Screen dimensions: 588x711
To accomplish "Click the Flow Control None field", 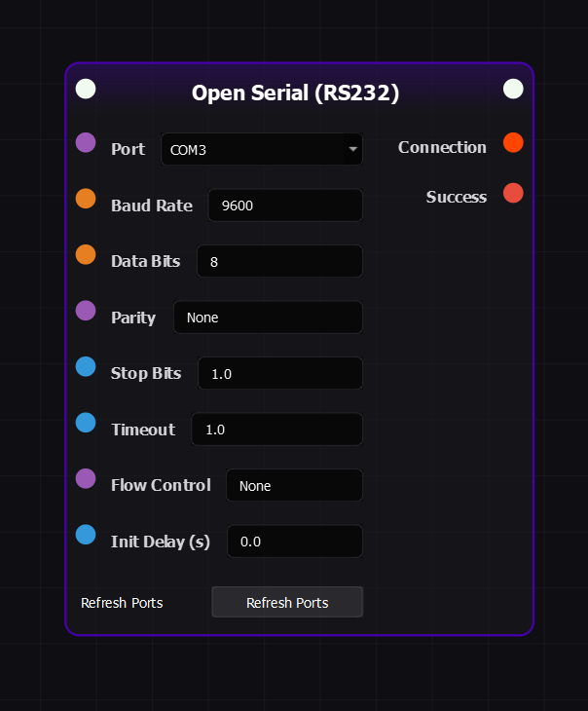I will [x=294, y=486].
